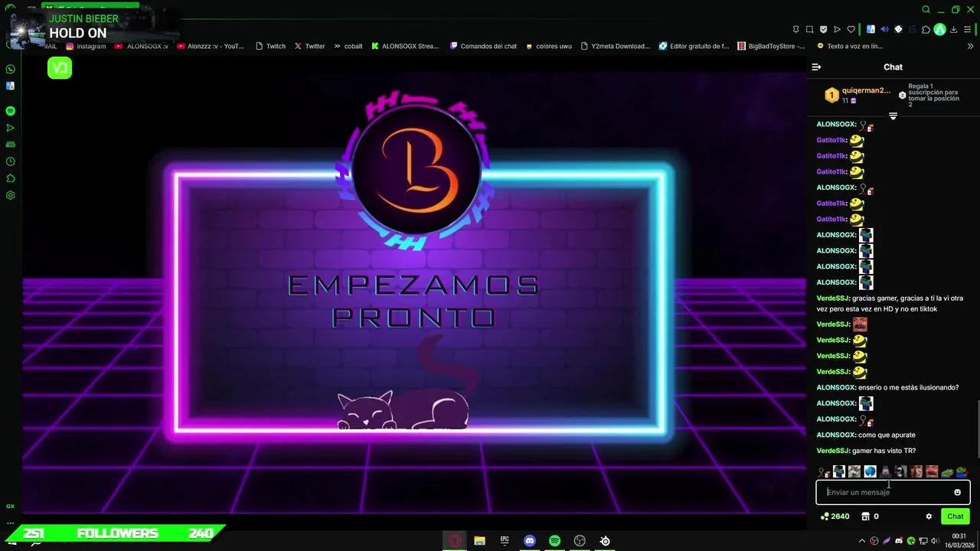This screenshot has width=980, height=551.
Task: Open the Comandos del chat bookmark
Action: pos(483,46)
